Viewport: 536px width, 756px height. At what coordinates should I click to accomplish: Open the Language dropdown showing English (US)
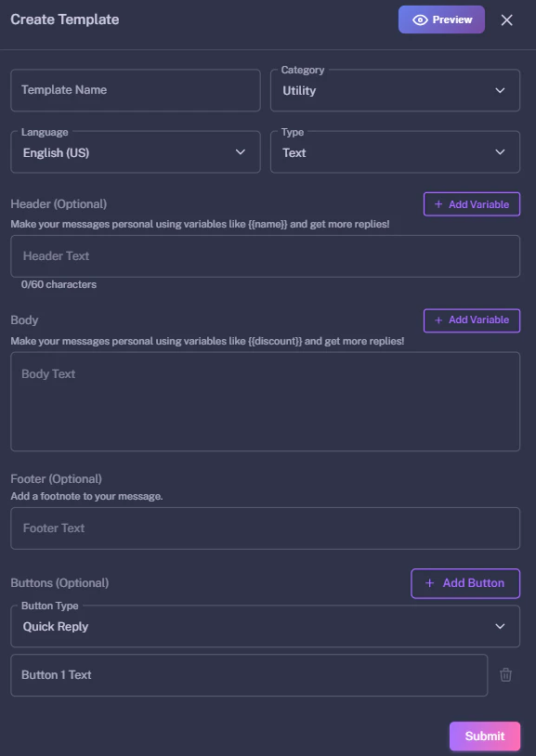(135, 151)
